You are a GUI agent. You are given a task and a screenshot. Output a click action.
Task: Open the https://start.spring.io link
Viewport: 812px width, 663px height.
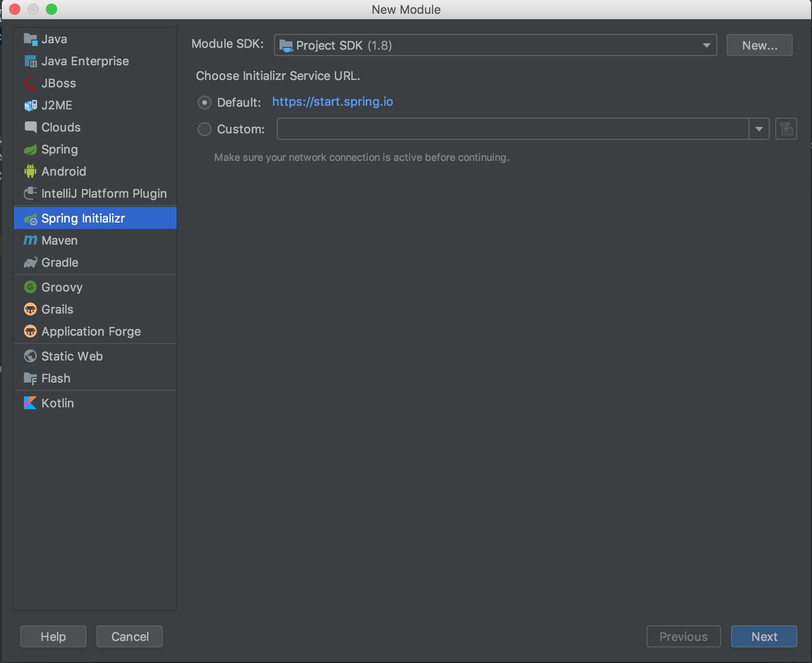[332, 102]
